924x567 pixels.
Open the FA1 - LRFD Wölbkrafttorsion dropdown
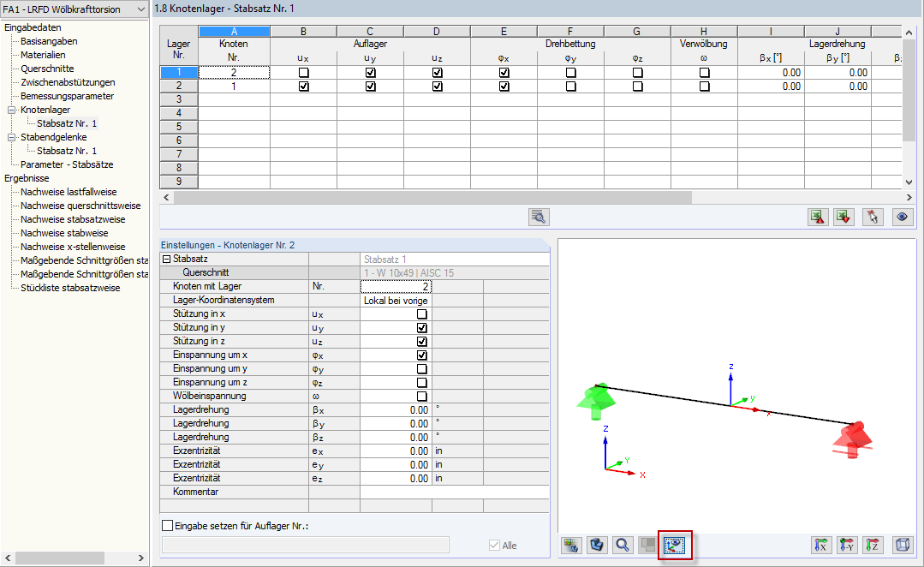coord(141,9)
